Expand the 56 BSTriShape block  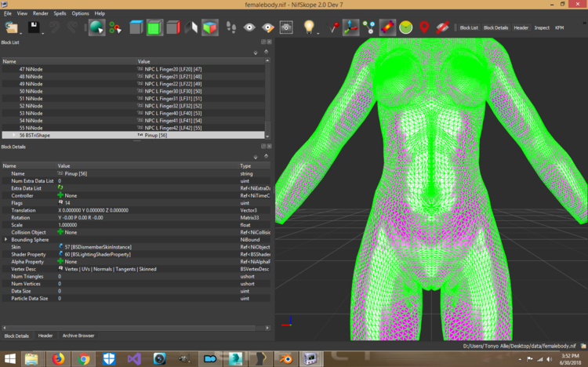(x=14, y=135)
